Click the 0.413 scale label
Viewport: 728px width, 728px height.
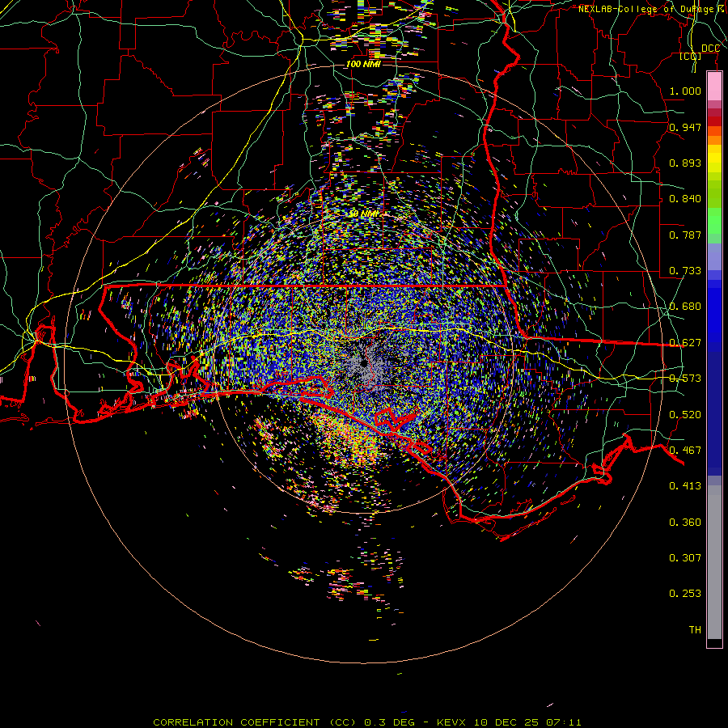(x=685, y=486)
